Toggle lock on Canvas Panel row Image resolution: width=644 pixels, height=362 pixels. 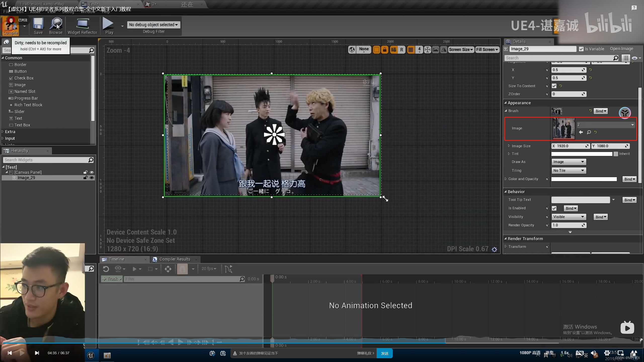pyautogui.click(x=86, y=172)
